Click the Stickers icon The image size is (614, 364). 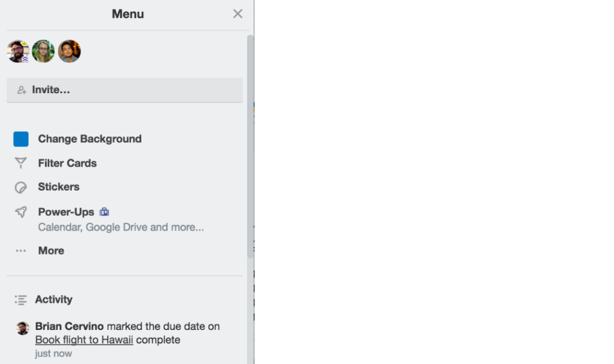[x=21, y=188]
